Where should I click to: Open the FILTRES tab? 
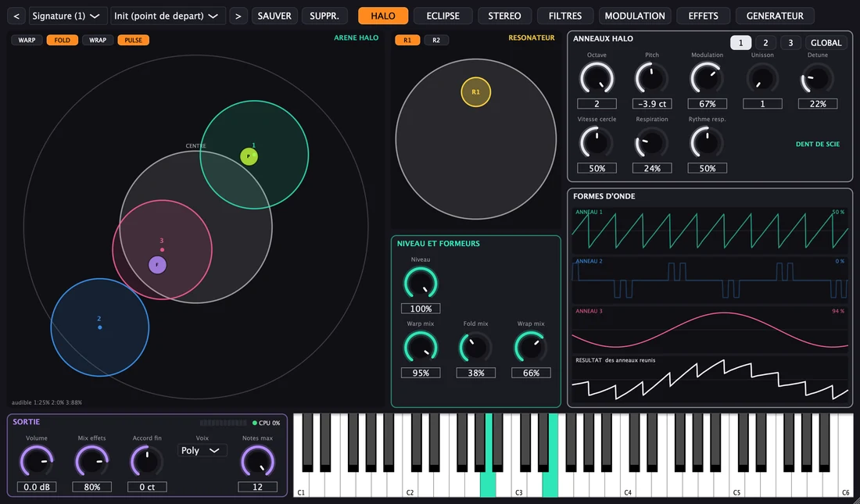coord(565,16)
